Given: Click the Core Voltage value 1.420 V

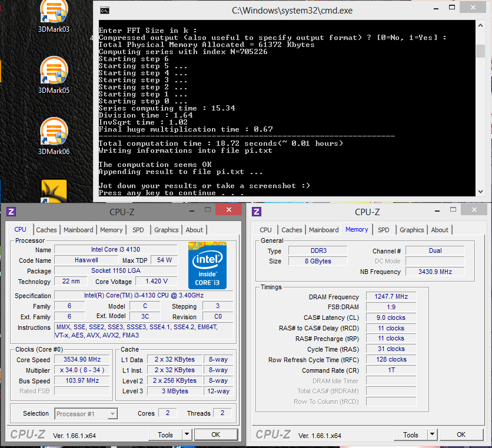Looking at the screenshot, I should [x=157, y=281].
